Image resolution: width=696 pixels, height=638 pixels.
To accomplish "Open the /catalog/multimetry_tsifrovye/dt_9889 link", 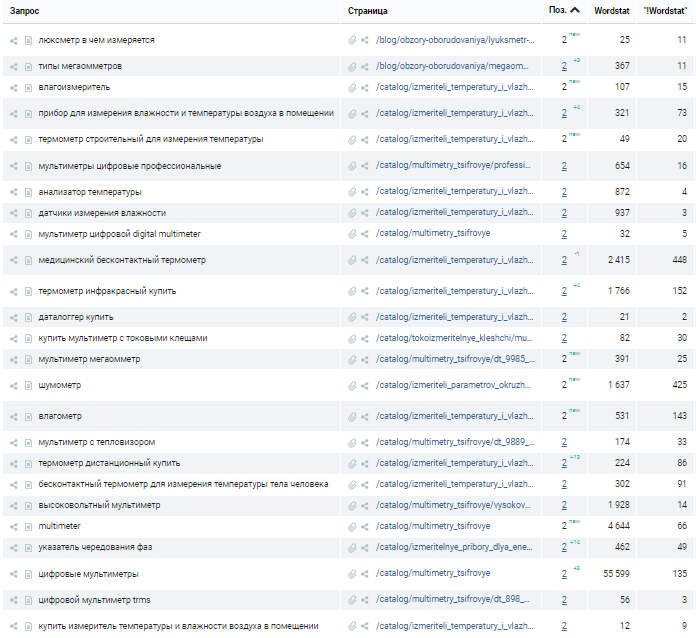I will (455, 442).
